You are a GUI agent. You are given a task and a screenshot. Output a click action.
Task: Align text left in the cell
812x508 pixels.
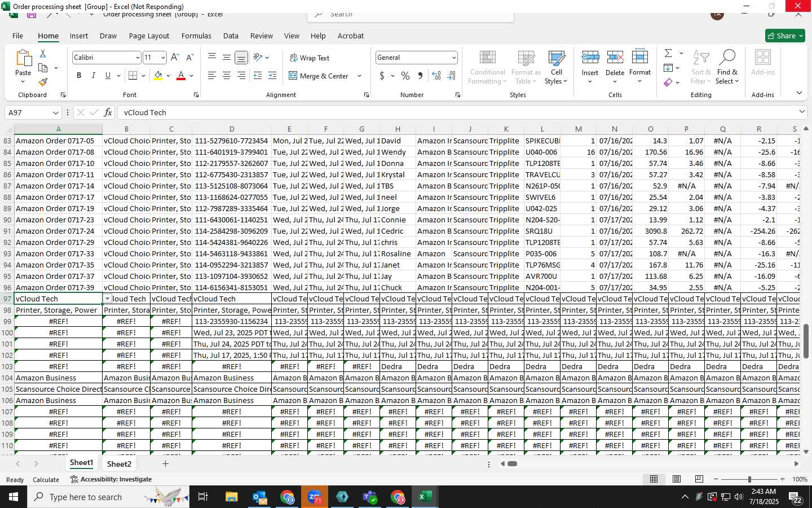212,76
